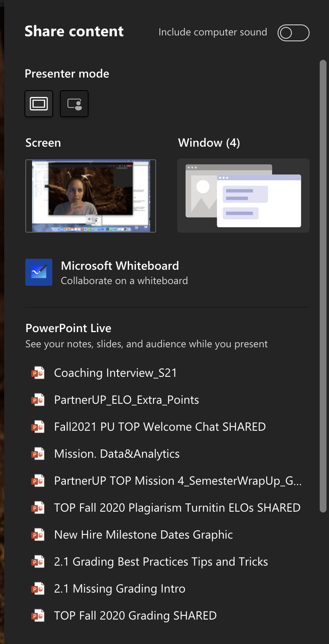Image resolution: width=329 pixels, height=644 pixels.
Task: Open the Coaching Interview_S21 presentation
Action: tap(115, 373)
